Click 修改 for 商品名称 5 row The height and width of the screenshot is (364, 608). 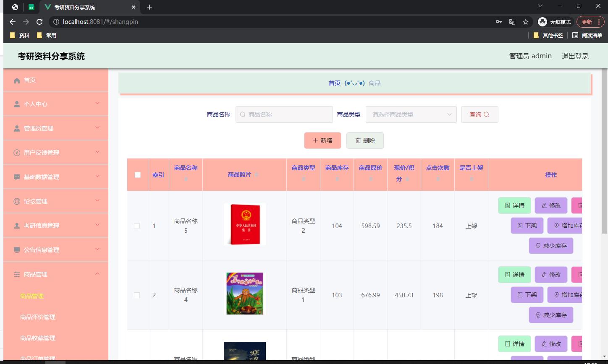[551, 205]
